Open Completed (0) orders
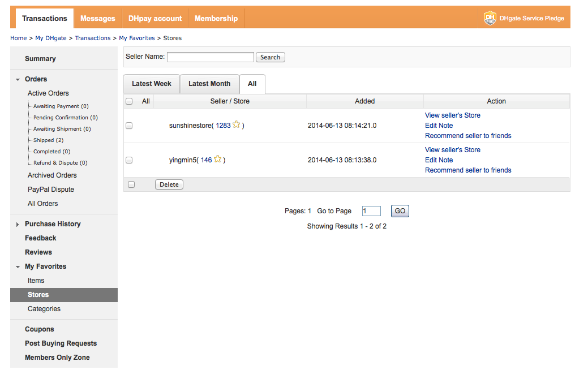Screen dimensions: 588x370 51,152
